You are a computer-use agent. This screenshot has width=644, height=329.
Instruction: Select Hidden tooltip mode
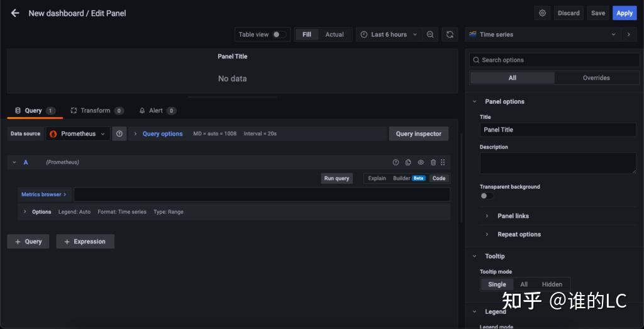[552, 284]
